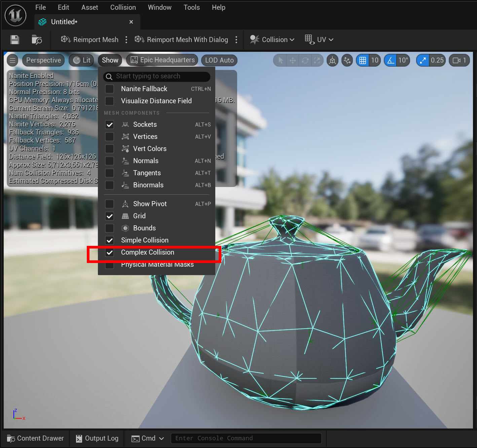Viewport: 477px width, 448px height.
Task: Click the Show menu search field
Action: [x=157, y=76]
